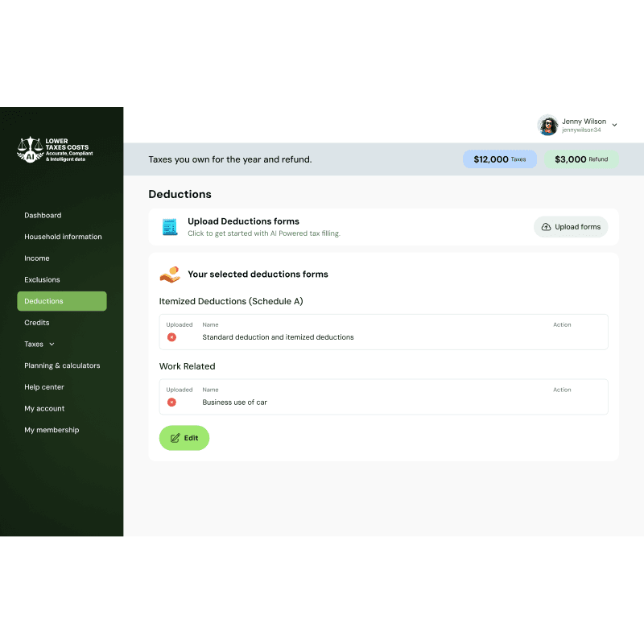Click 'Click to get started with AI Powered tax filling.' text
This screenshot has height=644, width=644.
pyautogui.click(x=264, y=233)
